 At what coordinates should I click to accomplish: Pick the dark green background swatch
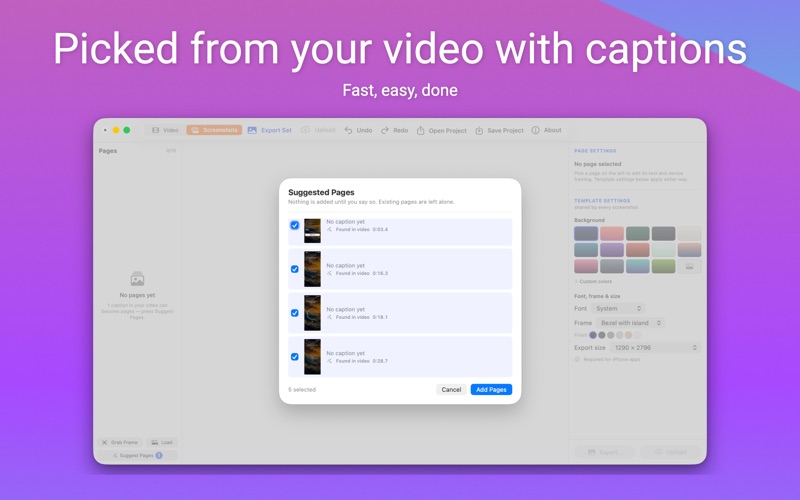point(638,234)
